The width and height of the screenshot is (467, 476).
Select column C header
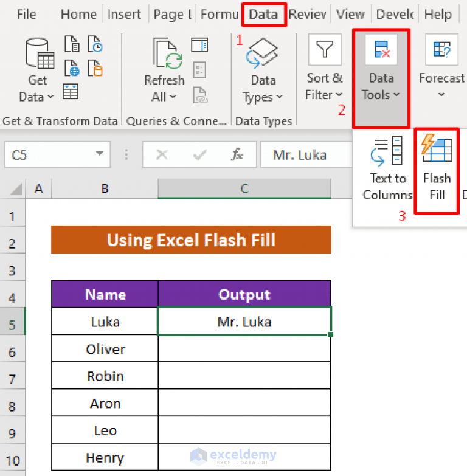tap(244, 189)
